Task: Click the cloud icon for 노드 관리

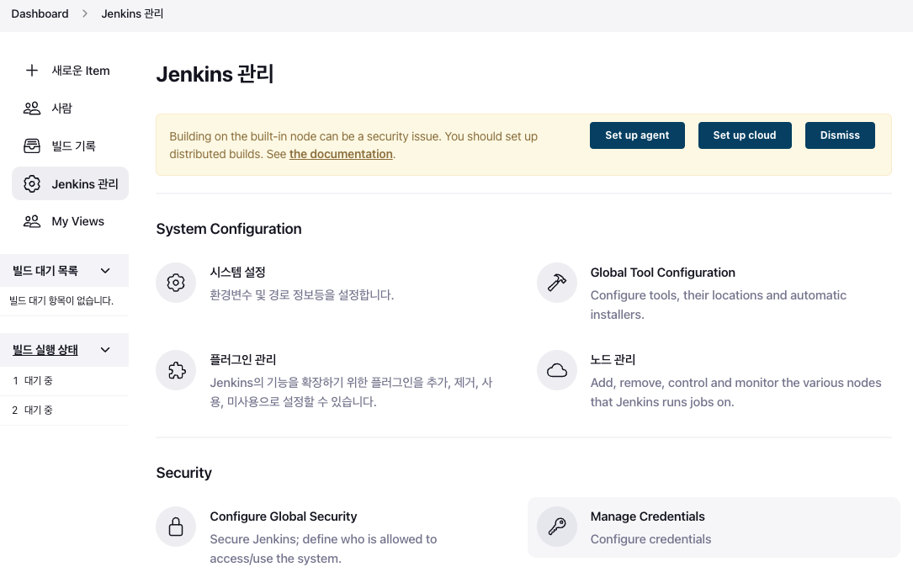Action: pos(557,370)
